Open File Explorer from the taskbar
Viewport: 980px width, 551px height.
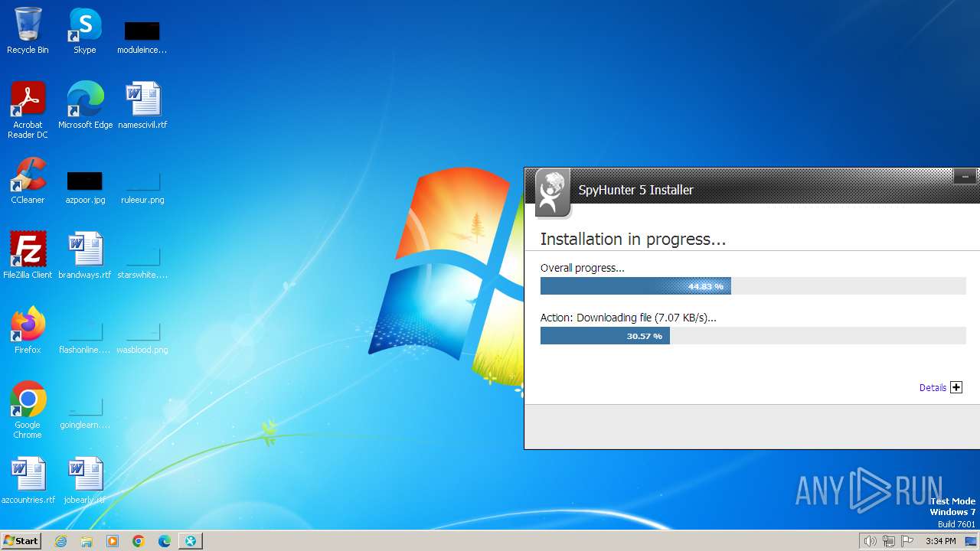pyautogui.click(x=87, y=541)
